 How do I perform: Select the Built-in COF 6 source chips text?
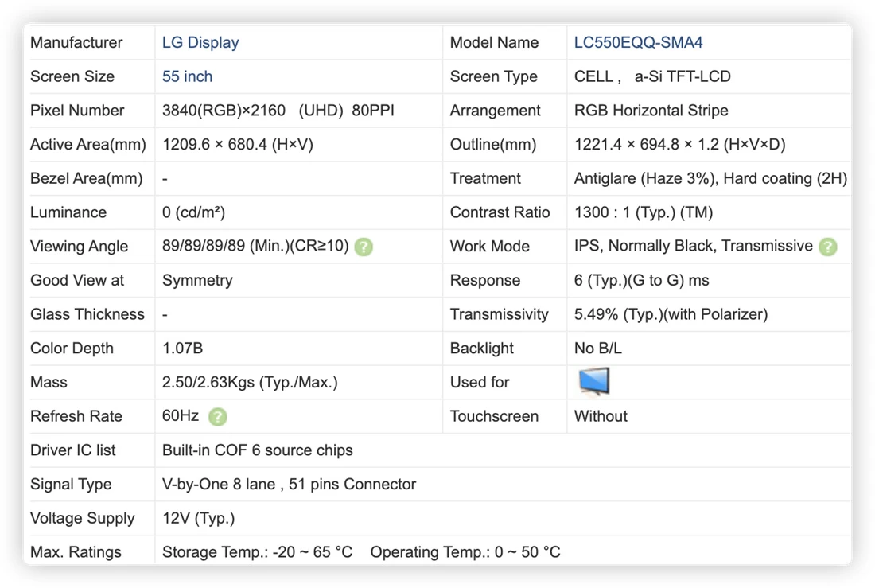click(x=257, y=450)
